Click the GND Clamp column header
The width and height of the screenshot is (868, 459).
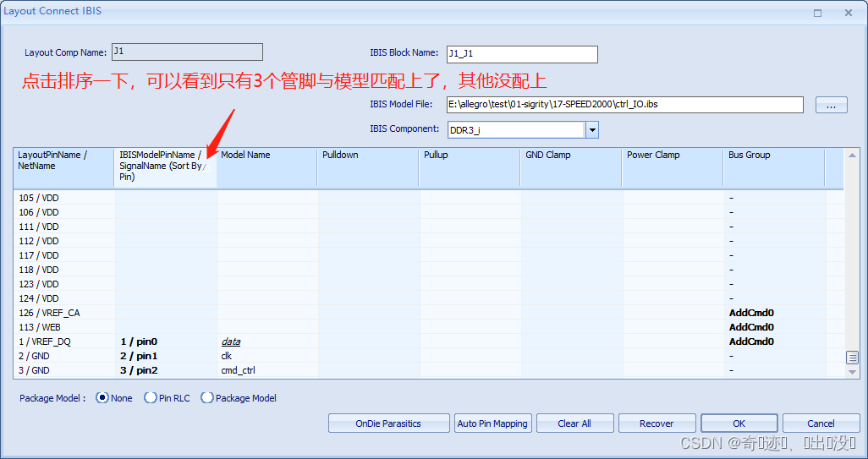(x=571, y=167)
